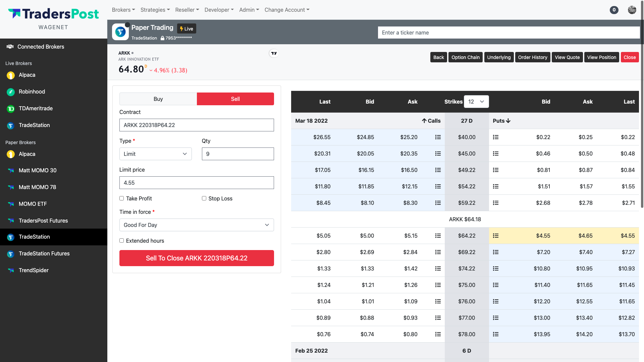This screenshot has height=362, width=644.
Task: Open Order History
Action: coord(533,57)
